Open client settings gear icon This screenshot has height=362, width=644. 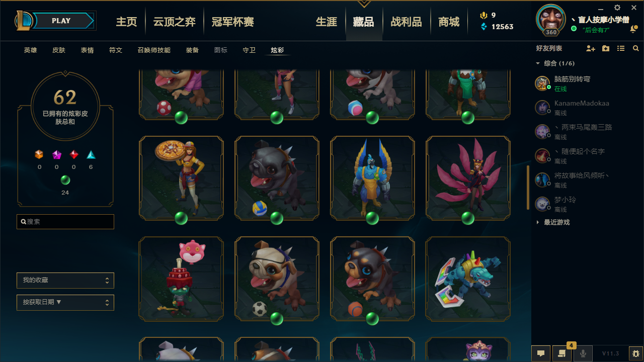[617, 8]
